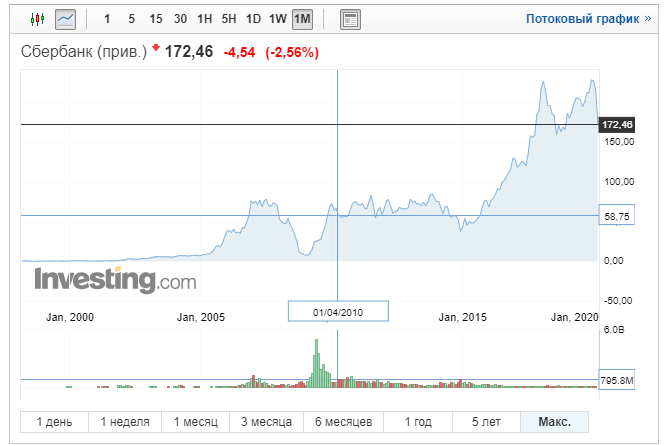Click the (-2,56%) percent change
The image size is (672, 446).
292,53
